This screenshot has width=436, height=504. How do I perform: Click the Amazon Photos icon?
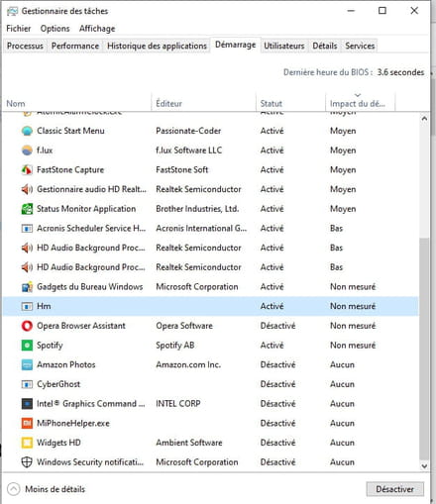coord(27,364)
